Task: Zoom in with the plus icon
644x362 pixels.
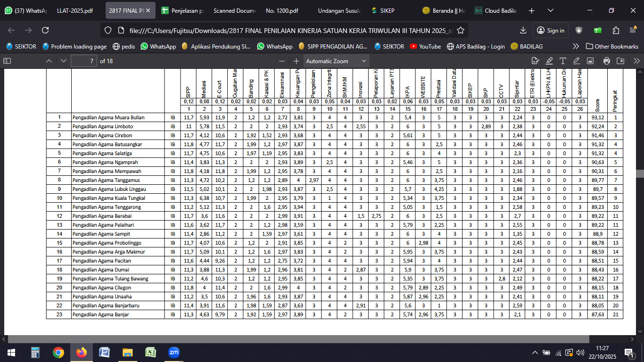Action: tap(296, 61)
